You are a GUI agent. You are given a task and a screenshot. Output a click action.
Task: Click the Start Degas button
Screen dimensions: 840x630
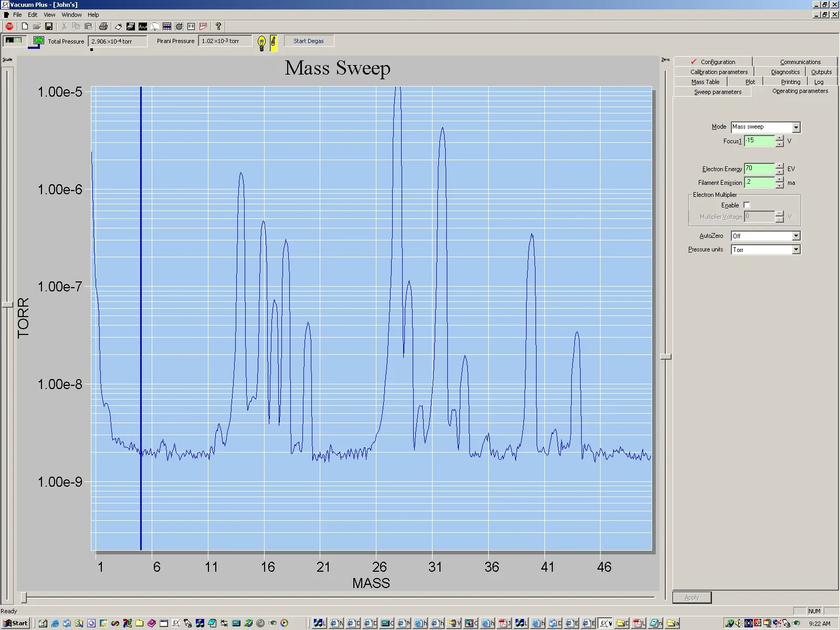[309, 41]
